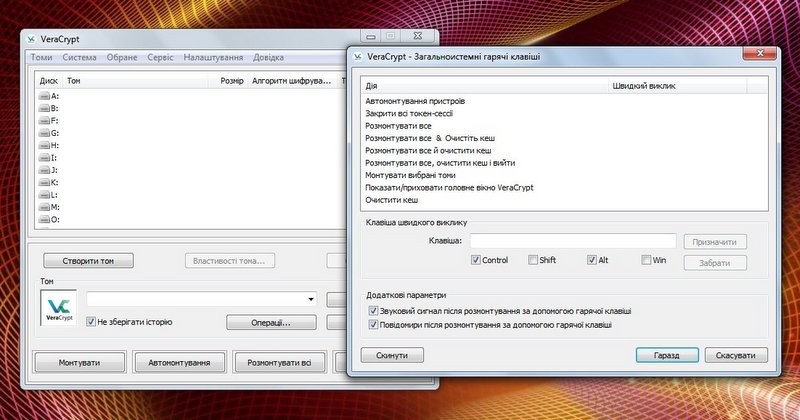Select drive H: icon in main window
Screen dimensions: 800x420
pyautogui.click(x=44, y=145)
